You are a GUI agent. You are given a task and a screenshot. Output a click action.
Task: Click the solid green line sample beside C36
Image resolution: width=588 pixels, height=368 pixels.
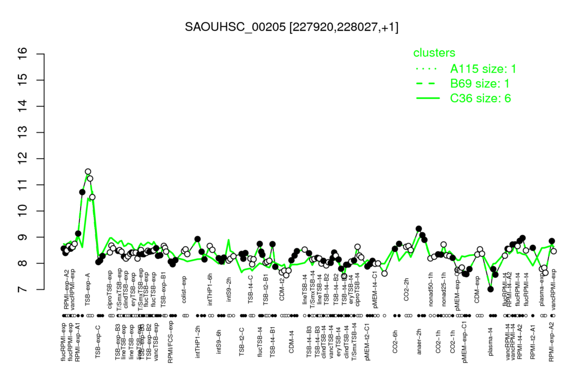(427, 98)
